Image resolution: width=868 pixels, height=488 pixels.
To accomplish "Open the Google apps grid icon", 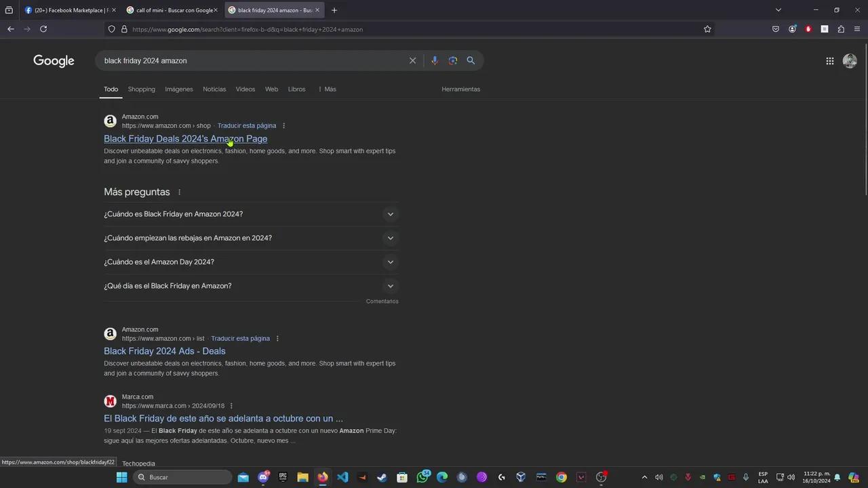I will tap(829, 61).
